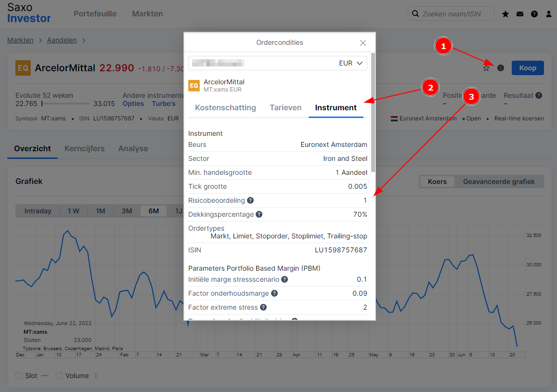The width and height of the screenshot is (557, 392).
Task: Click the green Open market status
Action: pos(471,118)
